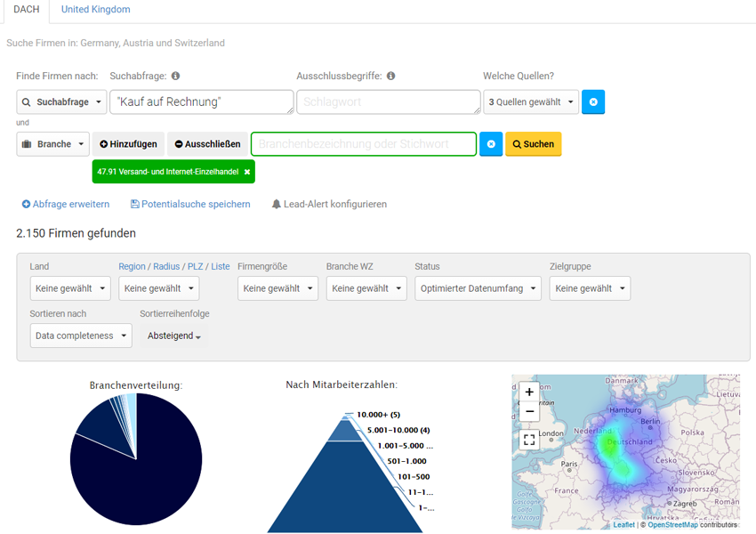Click the Region link
Screen dimensions: 756x534
pyautogui.click(x=132, y=266)
